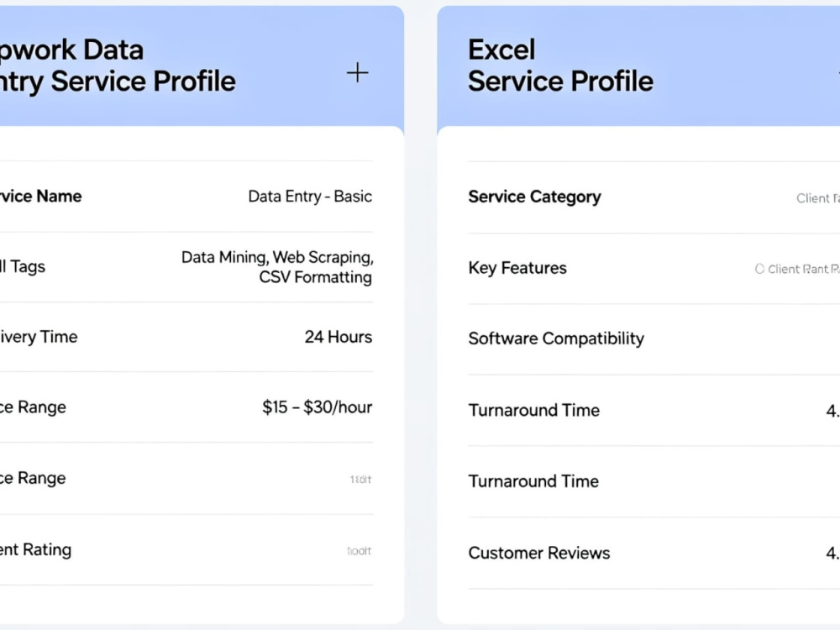Image resolution: width=840 pixels, height=630 pixels.
Task: Select the Delivery Time label
Action: pos(39,337)
